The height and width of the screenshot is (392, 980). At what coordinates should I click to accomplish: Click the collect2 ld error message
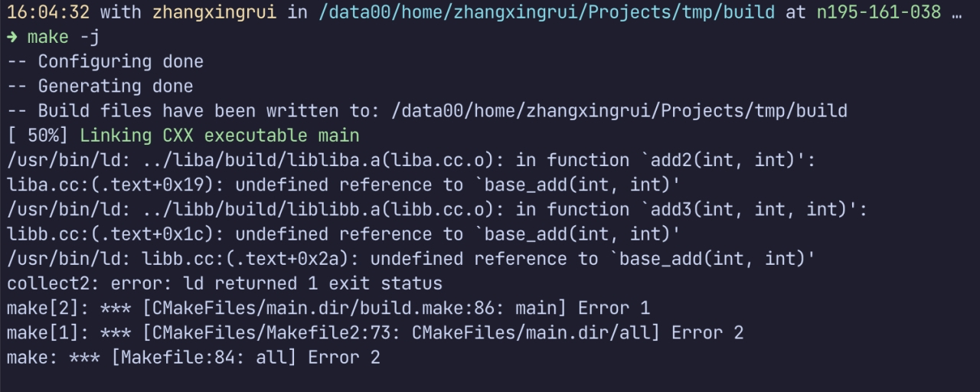[224, 283]
